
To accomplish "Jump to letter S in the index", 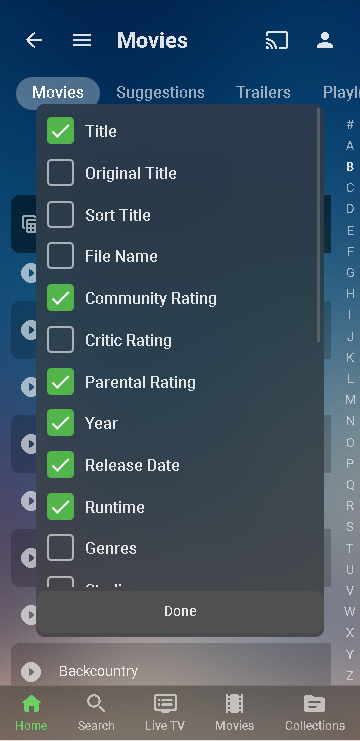I will 350,527.
